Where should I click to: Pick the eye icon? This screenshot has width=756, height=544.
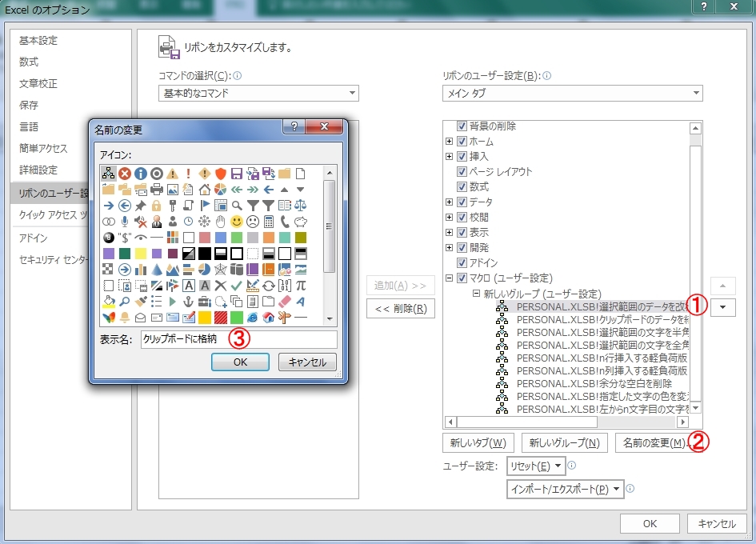pyautogui.click(x=140, y=238)
